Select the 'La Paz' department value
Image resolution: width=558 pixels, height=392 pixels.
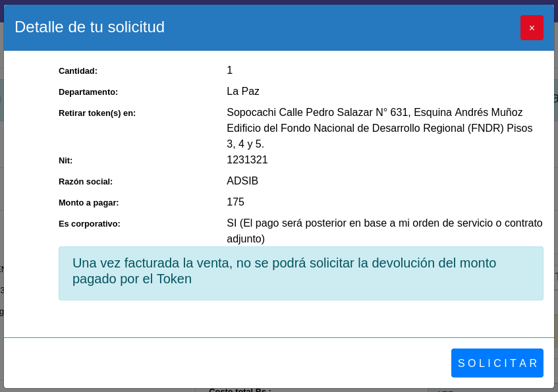(243, 92)
